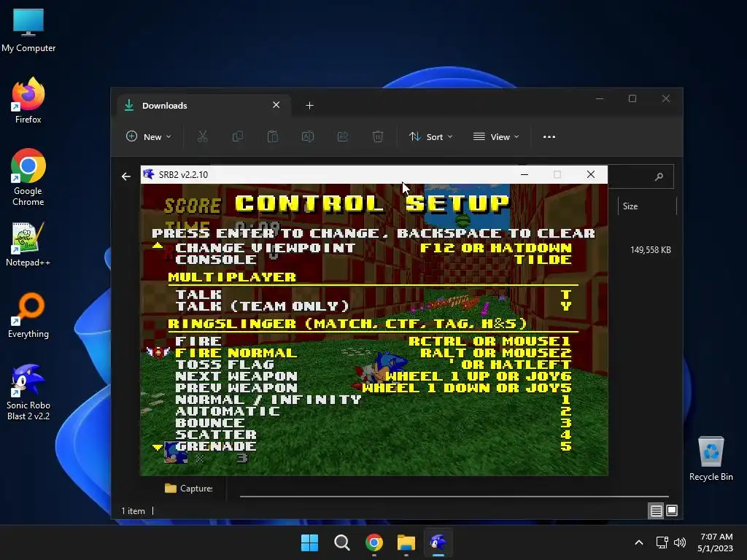Click Explorer horizontal scrollbar
The width and height of the screenshot is (747, 560).
[454, 496]
